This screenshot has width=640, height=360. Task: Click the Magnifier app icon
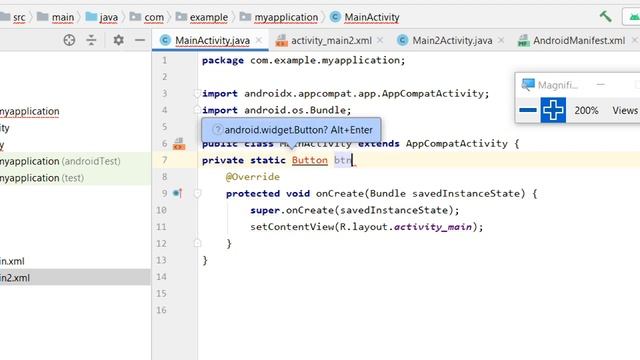coord(528,84)
